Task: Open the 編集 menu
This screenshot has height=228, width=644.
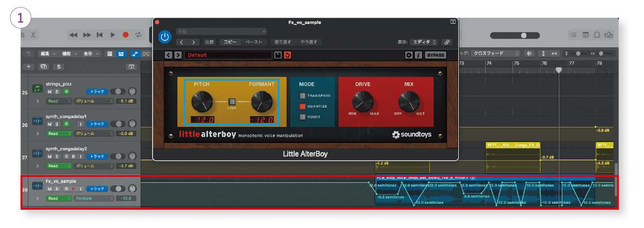Action: tap(48, 54)
